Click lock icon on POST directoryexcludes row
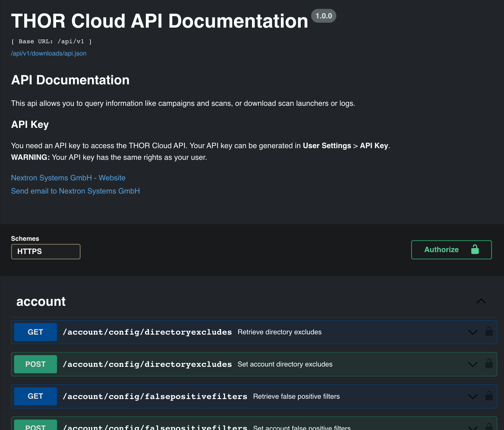The image size is (504, 430). point(489,364)
